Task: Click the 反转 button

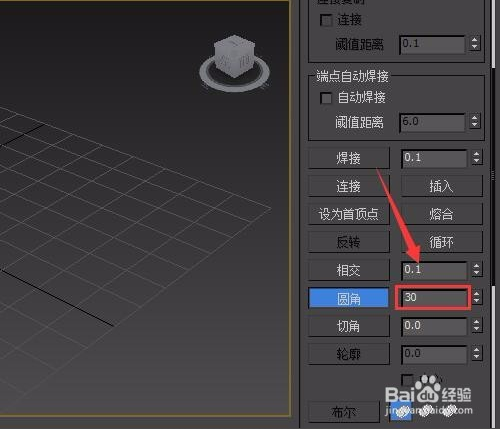Action: pos(349,242)
